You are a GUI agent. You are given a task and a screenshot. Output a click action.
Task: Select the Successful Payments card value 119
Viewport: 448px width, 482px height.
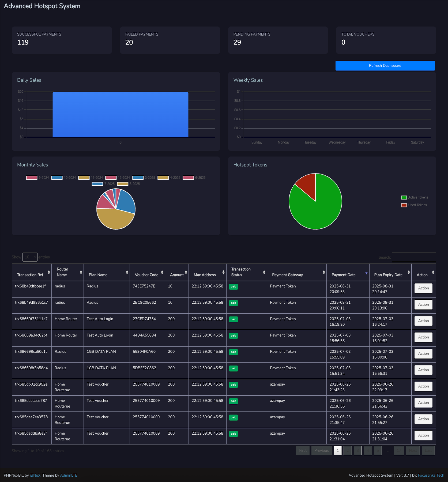pyautogui.click(x=23, y=42)
